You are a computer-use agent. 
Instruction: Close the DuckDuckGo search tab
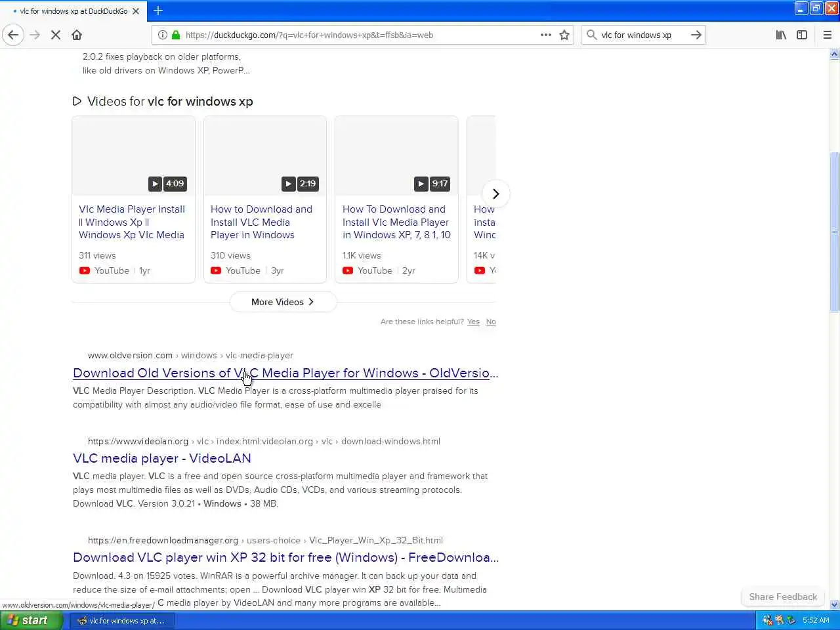coord(136,11)
